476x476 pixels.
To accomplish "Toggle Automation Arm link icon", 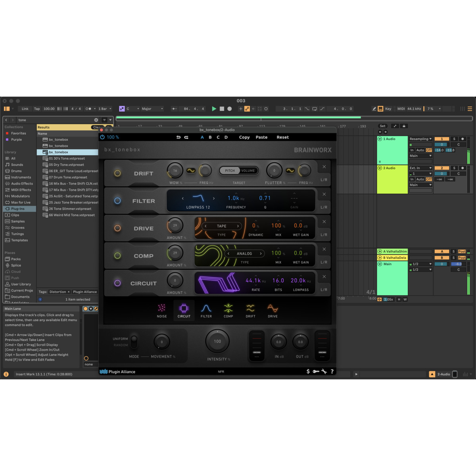I will click(x=247, y=109).
